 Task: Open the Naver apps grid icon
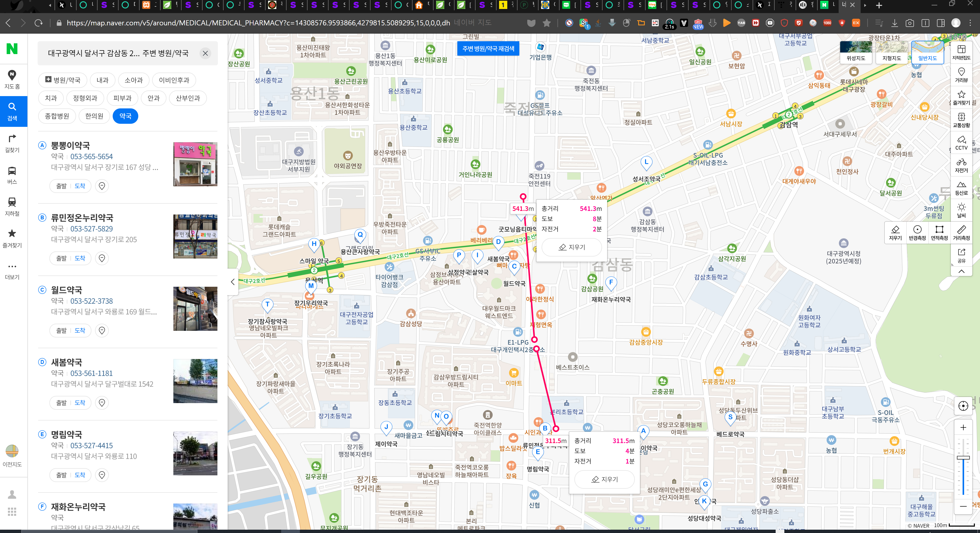pos(12,512)
